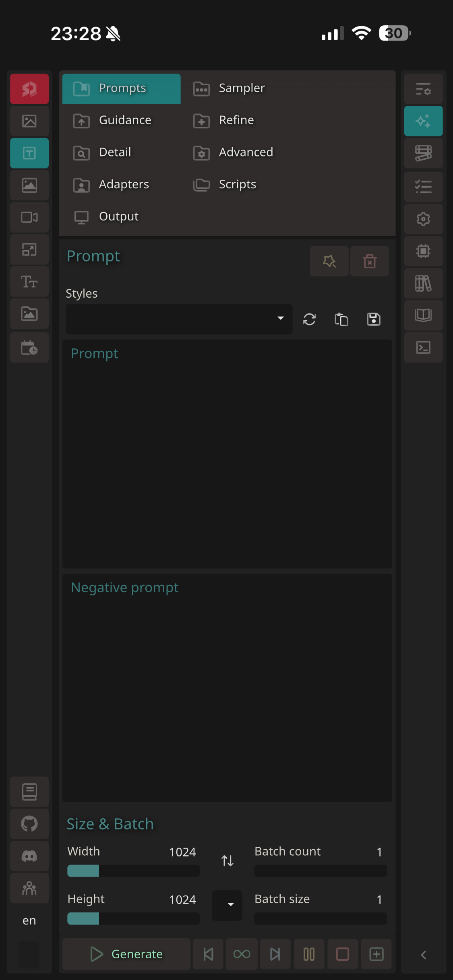Toggle infinite generation loop
This screenshot has height=980, width=453.
coord(242,954)
